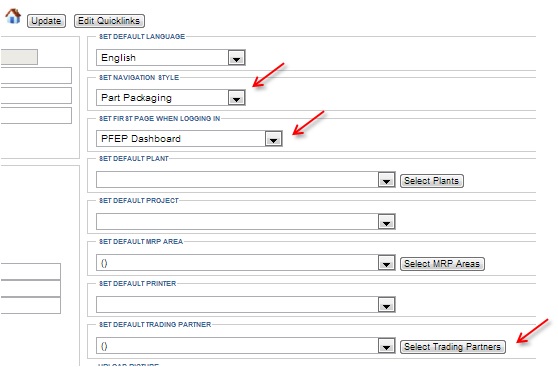Open the default printer dropdown arrow

[386, 305]
